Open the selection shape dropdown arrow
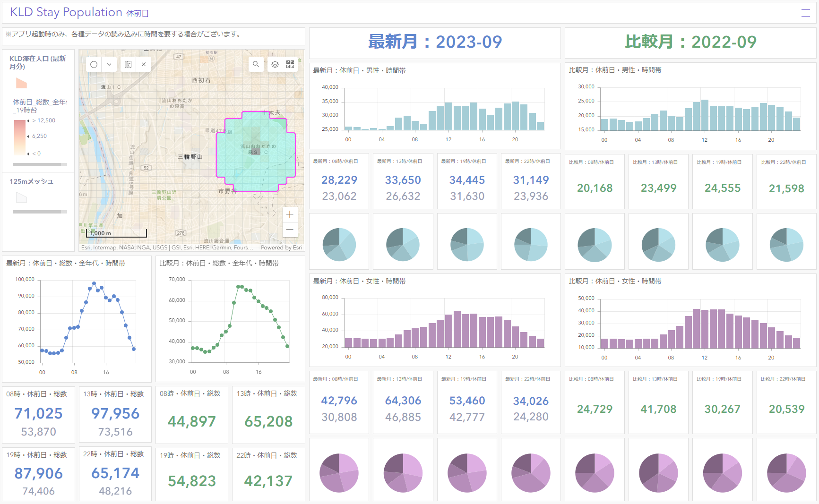819x504 pixels. (109, 64)
